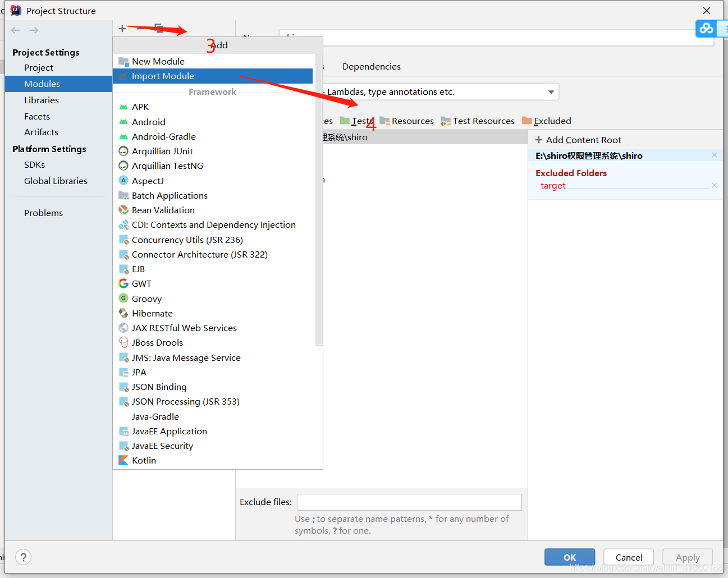Viewport: 728px width, 578px height.
Task: Click the JBoss Drools icon
Action: (123, 342)
